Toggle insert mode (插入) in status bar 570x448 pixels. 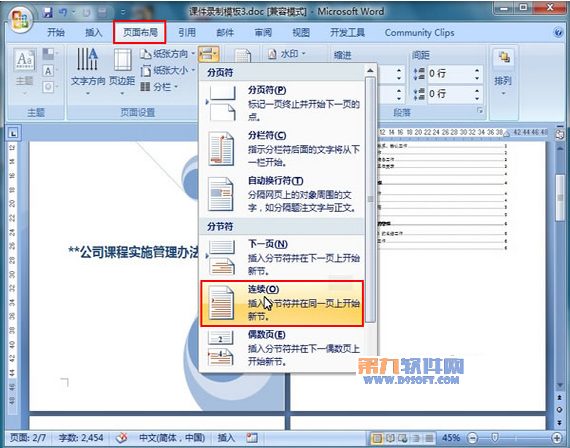pos(226,437)
